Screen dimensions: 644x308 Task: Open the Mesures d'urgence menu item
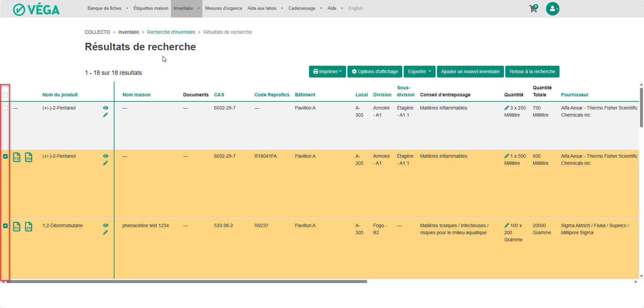(224, 8)
